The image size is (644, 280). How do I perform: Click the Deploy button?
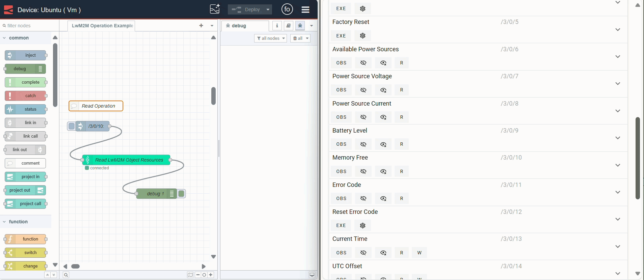246,9
